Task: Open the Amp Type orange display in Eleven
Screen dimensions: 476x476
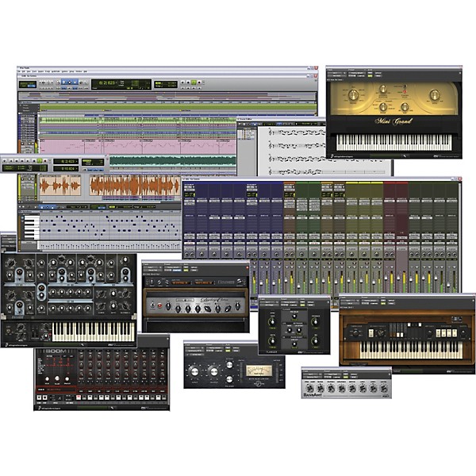Action: 181,283
